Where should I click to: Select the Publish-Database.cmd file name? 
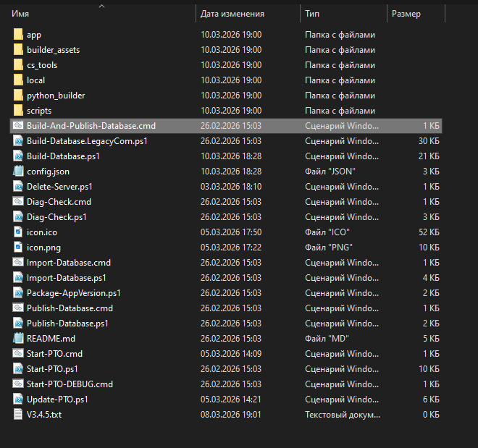coord(70,308)
